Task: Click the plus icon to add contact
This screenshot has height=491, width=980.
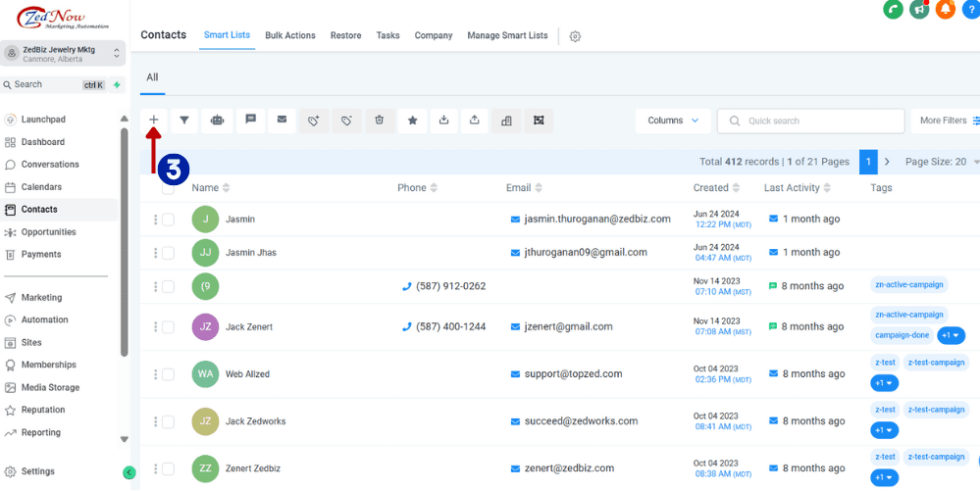Action: (154, 121)
